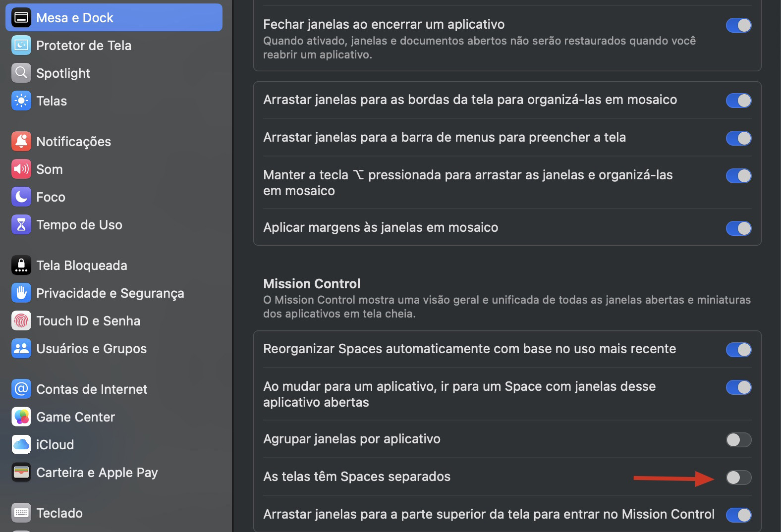This screenshot has width=781, height=532.
Task: Select the Touch ID e Senha fingerprint icon
Action: 20,320
